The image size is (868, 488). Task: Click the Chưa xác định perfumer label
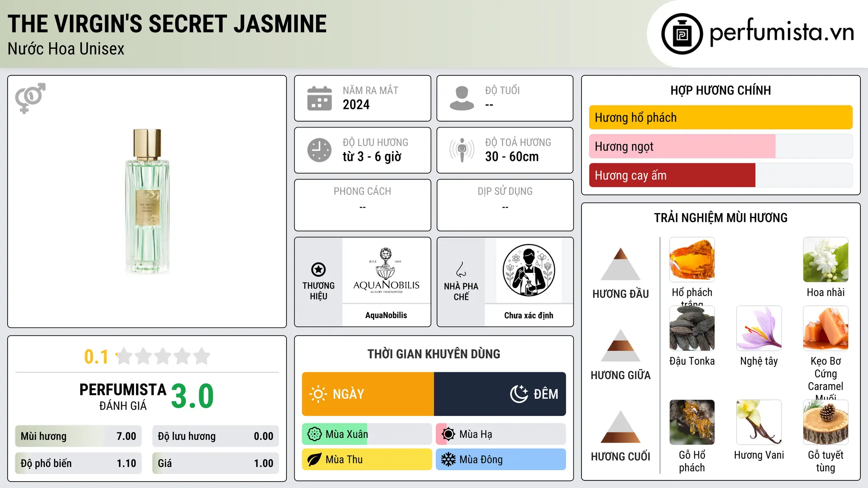pos(529,315)
